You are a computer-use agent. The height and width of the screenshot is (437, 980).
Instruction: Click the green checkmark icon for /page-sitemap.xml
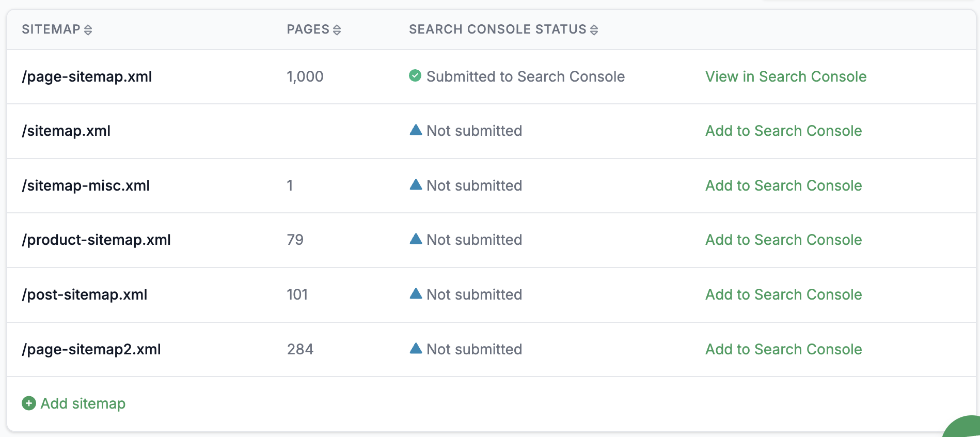click(x=415, y=76)
